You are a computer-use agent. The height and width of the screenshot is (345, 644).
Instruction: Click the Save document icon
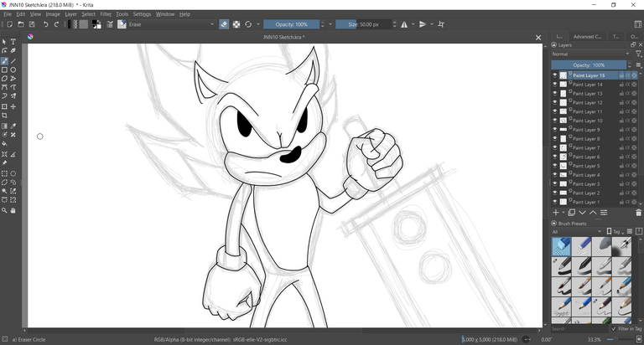(32, 24)
